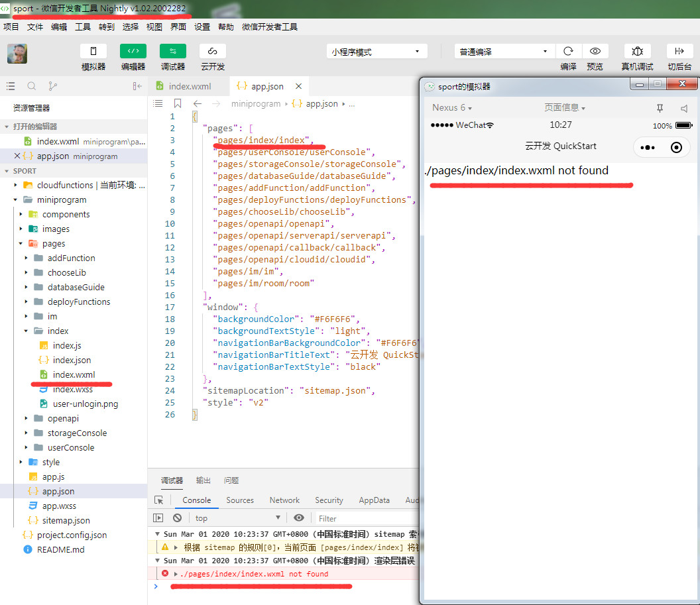Expand the cloudfunctions folder

click(16, 185)
